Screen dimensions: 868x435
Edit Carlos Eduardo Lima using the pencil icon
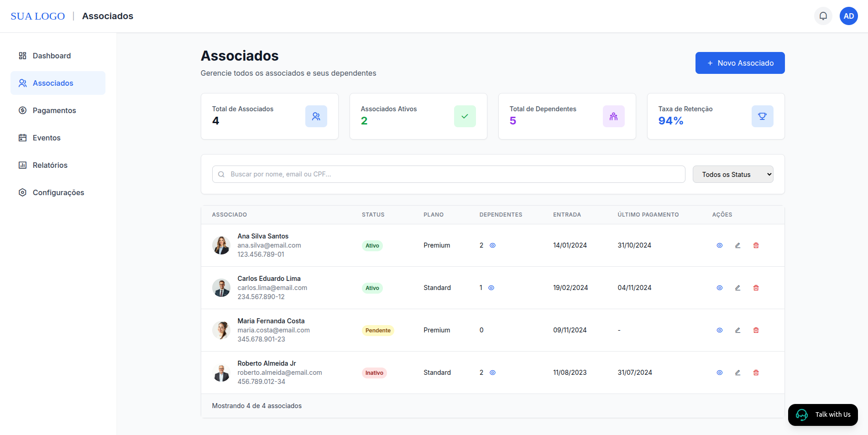pyautogui.click(x=738, y=288)
